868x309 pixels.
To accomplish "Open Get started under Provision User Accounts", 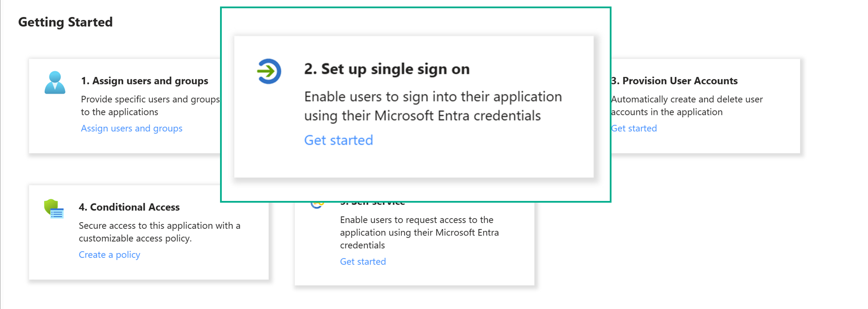I will pos(634,128).
